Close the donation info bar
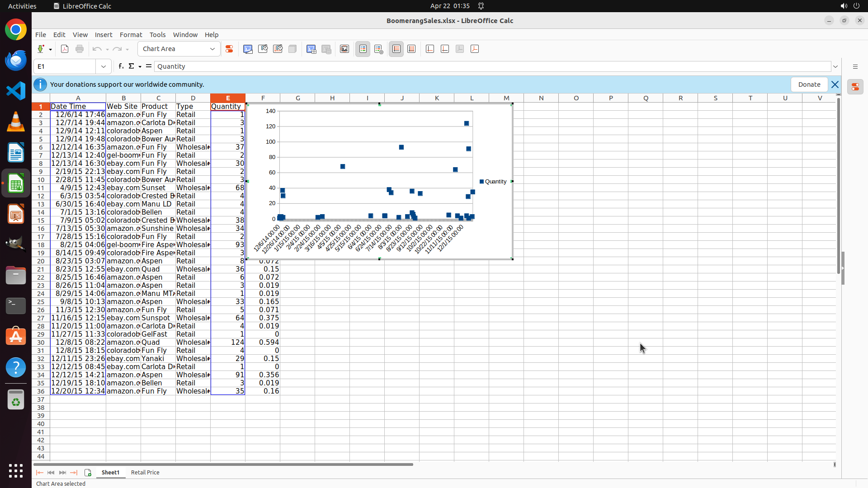The height and width of the screenshot is (488, 868). 835,84
